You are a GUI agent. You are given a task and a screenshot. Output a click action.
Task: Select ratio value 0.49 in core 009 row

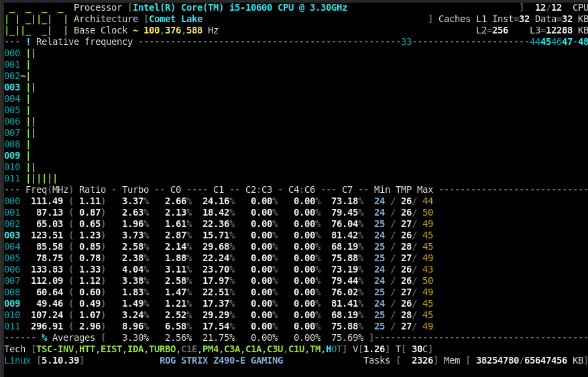(x=90, y=303)
